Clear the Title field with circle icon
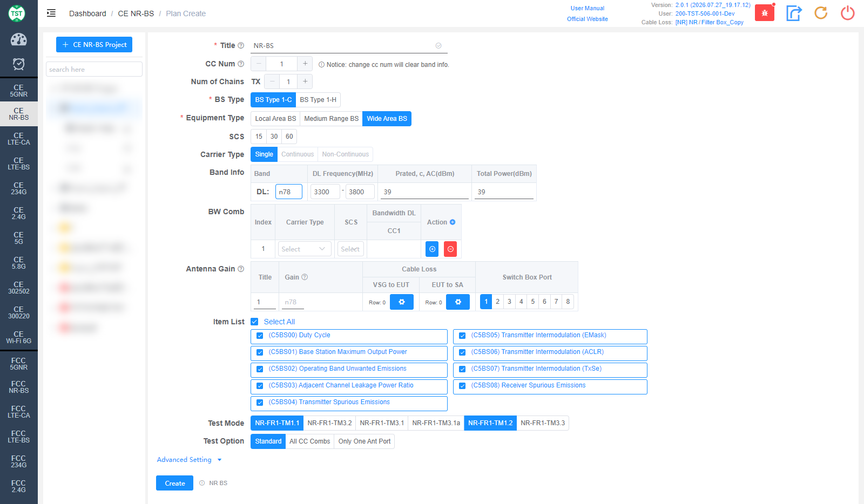This screenshot has height=504, width=864. (438, 46)
